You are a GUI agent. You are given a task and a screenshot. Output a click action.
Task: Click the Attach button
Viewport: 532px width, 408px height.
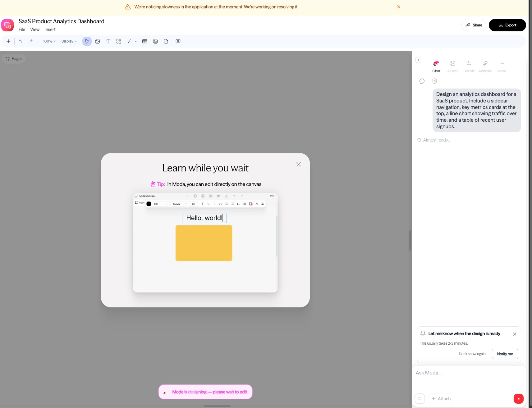coord(441,399)
